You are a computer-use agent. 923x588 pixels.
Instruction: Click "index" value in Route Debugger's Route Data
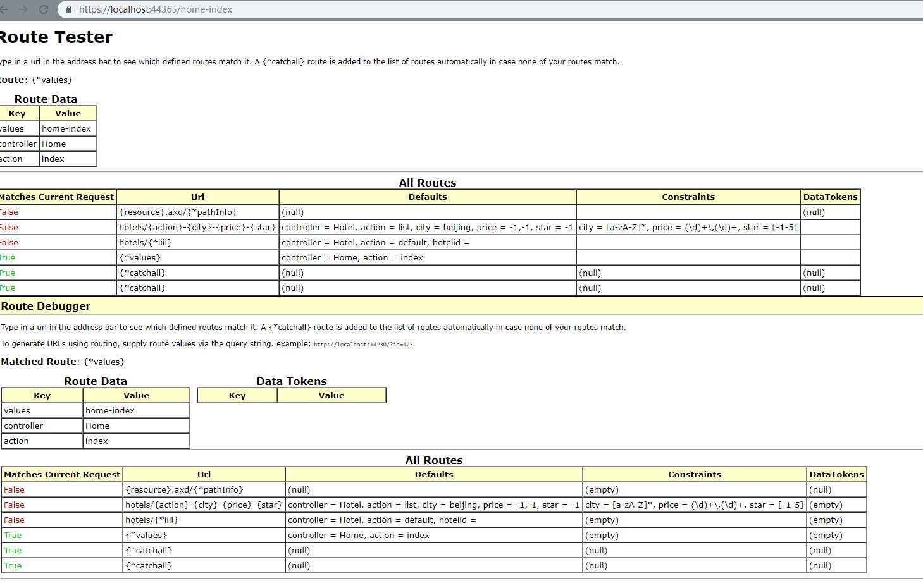[97, 441]
